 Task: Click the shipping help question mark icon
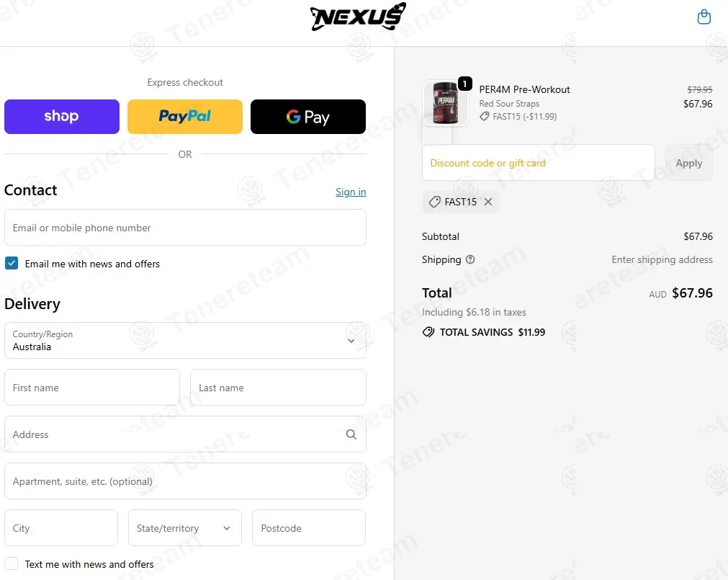(x=470, y=259)
